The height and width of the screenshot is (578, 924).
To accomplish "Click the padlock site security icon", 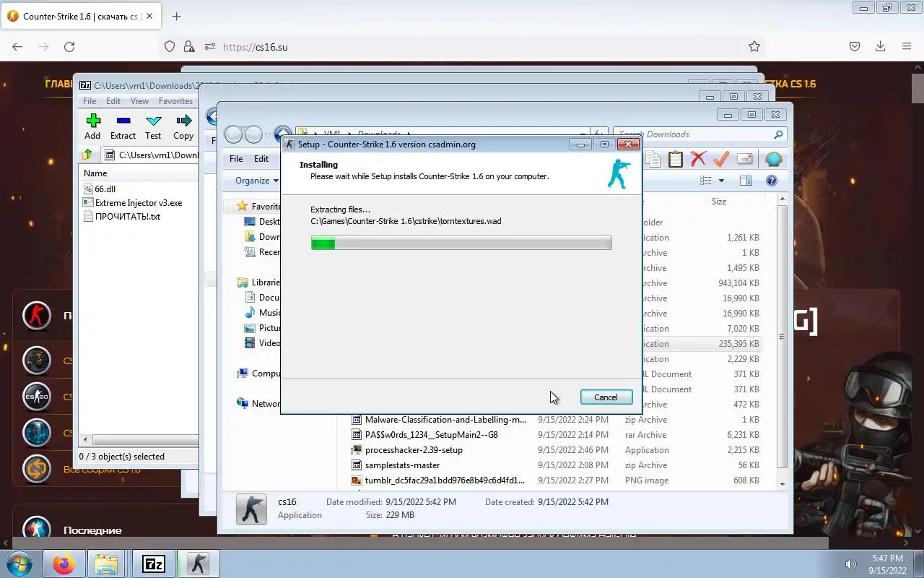I will (x=189, y=47).
